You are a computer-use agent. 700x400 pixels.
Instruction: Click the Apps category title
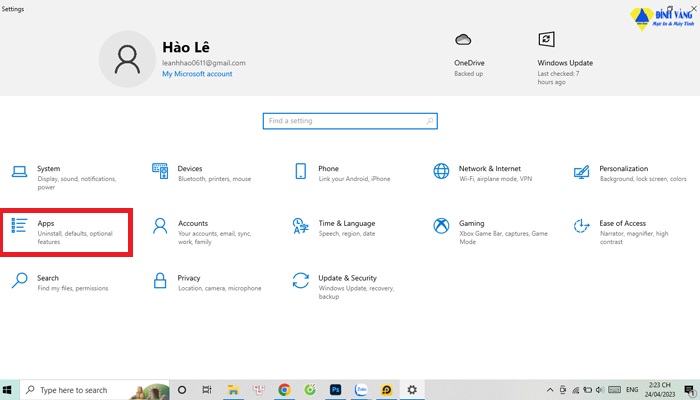click(46, 223)
